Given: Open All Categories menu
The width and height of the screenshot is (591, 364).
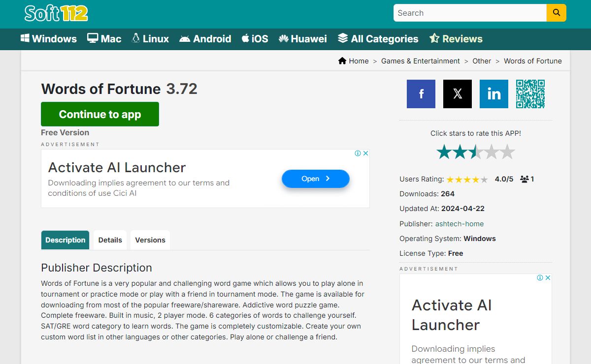Looking at the screenshot, I should [378, 39].
